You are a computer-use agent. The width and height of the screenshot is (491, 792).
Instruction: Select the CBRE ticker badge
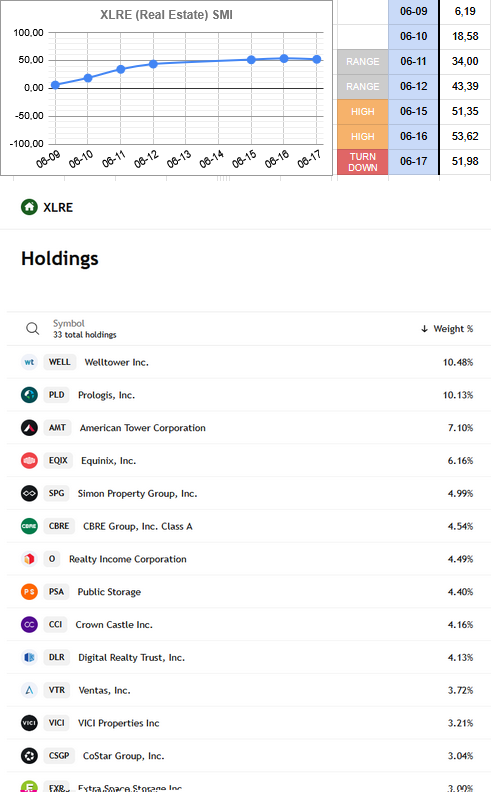59,526
